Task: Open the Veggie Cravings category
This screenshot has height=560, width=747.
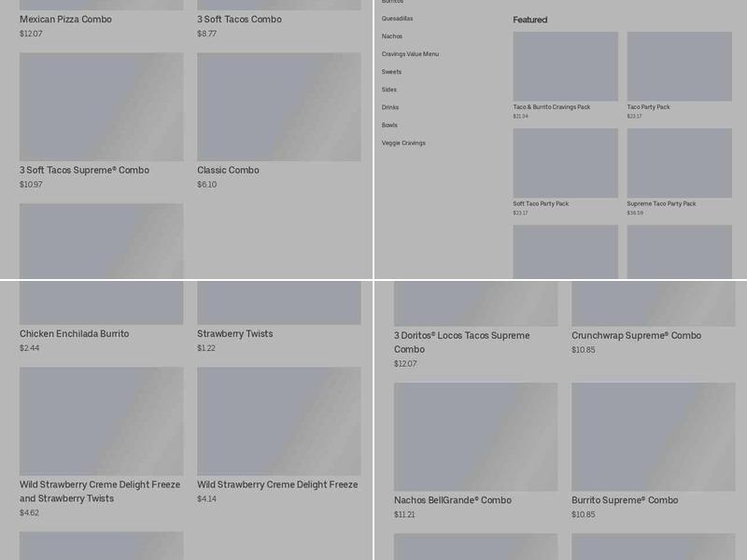Action: pos(403,143)
